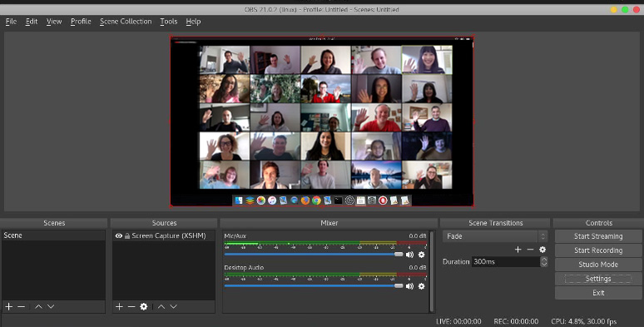Click the CPU: 4.8%, 30.00 fps status
The width and height of the screenshot is (644, 327).
[583, 321]
